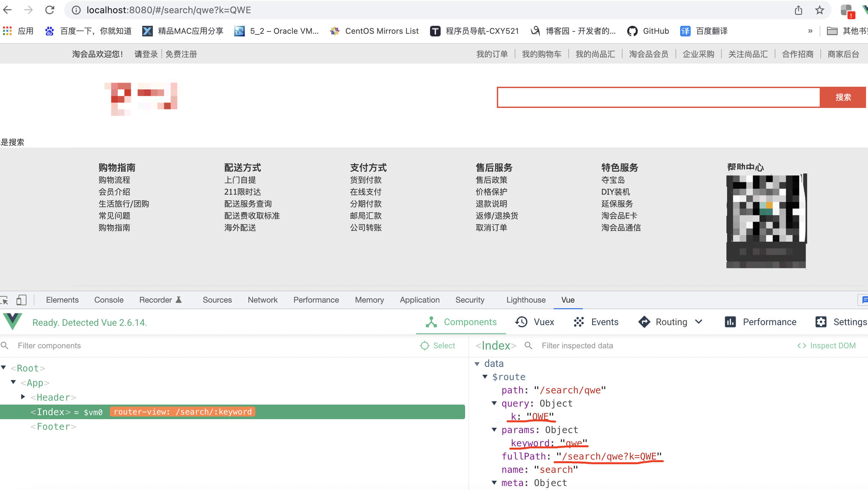Click the GitHub bookmark icon
Screen dimensions: 868x490
coord(632,31)
